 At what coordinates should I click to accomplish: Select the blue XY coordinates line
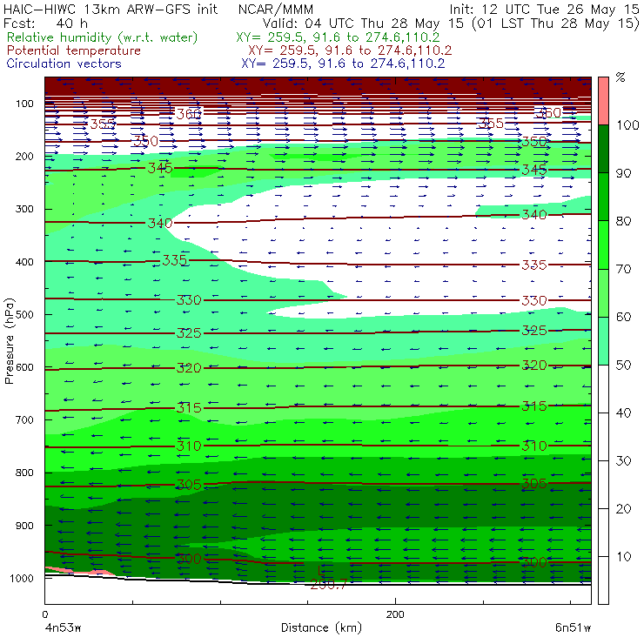[343, 64]
